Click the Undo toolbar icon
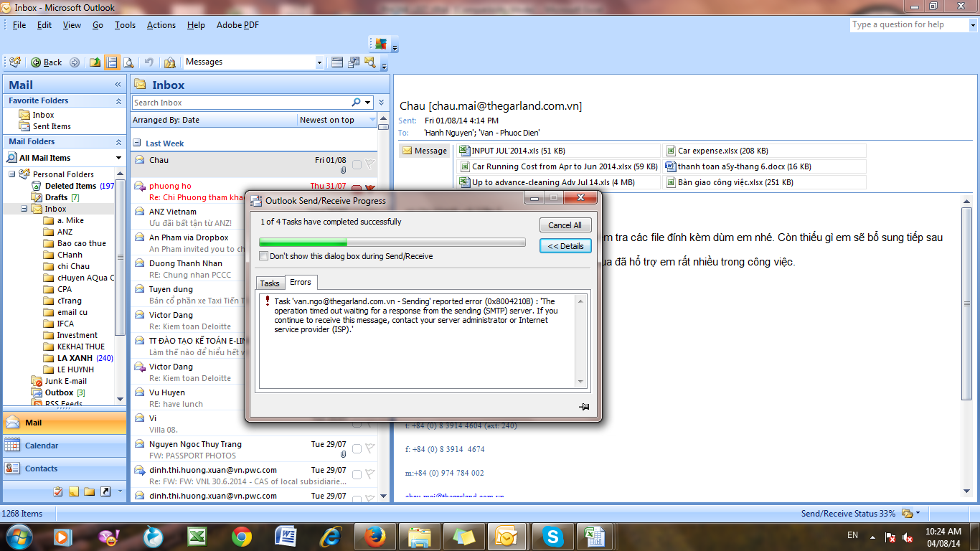Image resolution: width=980 pixels, height=551 pixels. (149, 62)
